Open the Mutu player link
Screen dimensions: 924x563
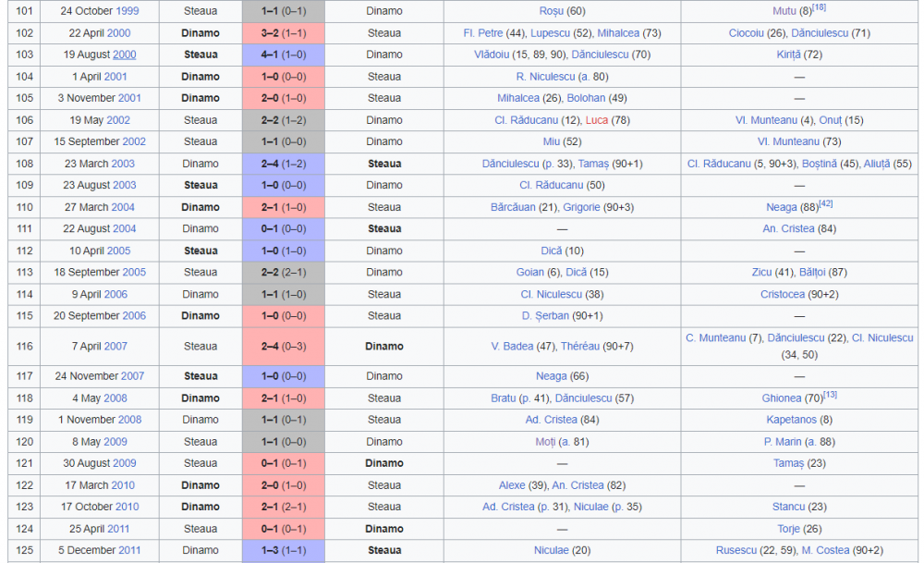pos(784,11)
